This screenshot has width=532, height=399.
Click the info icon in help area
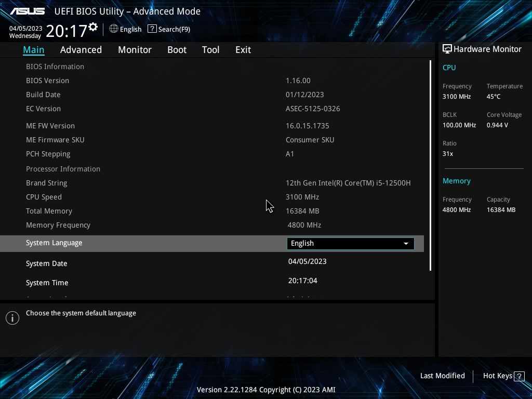tap(12, 317)
